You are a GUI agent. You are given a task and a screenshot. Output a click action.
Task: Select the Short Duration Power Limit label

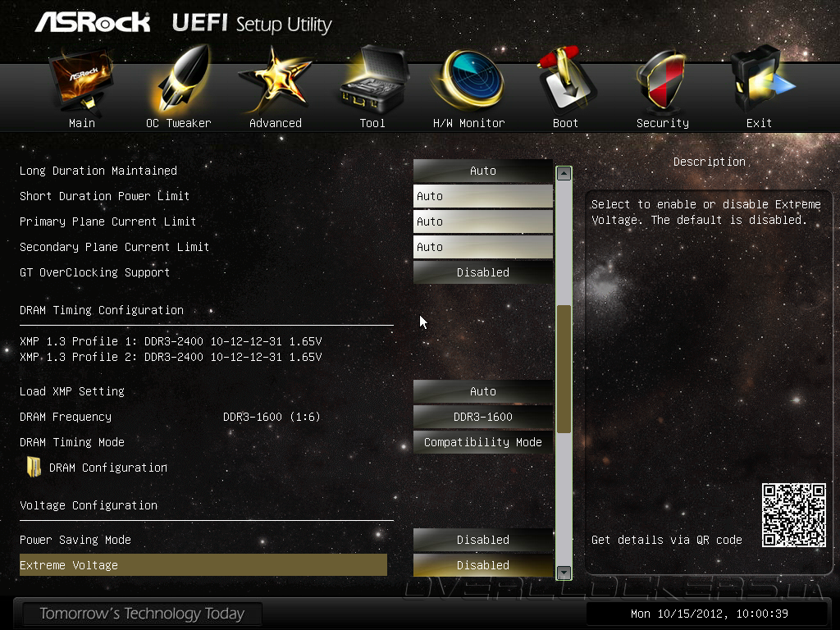tap(104, 196)
